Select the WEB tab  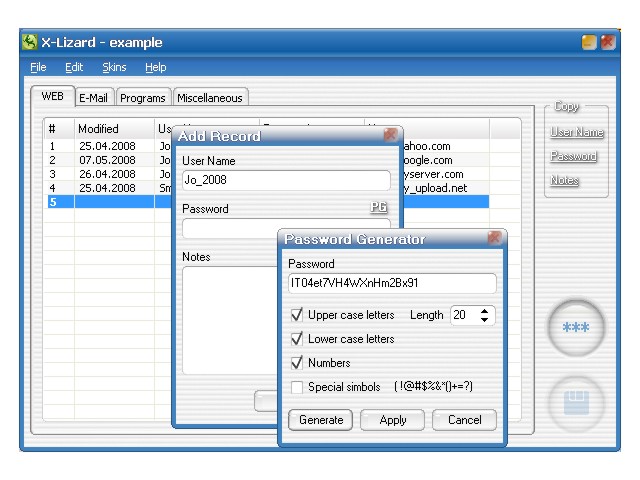pyautogui.click(x=53, y=96)
